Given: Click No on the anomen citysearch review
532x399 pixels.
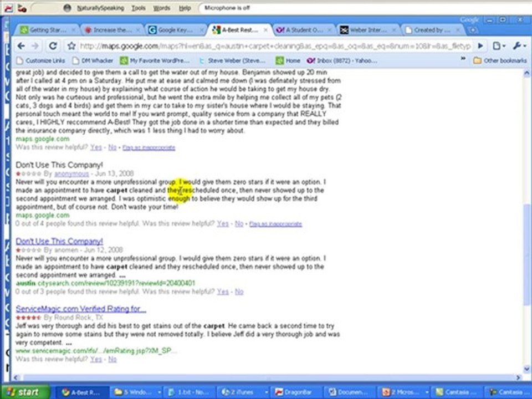Looking at the screenshot, I should click(x=239, y=291).
